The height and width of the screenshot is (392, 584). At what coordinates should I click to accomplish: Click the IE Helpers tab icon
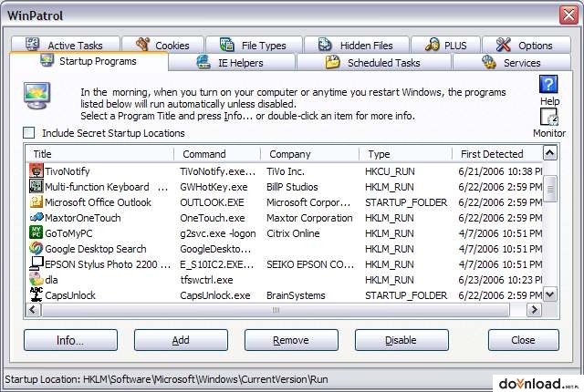[x=203, y=62]
